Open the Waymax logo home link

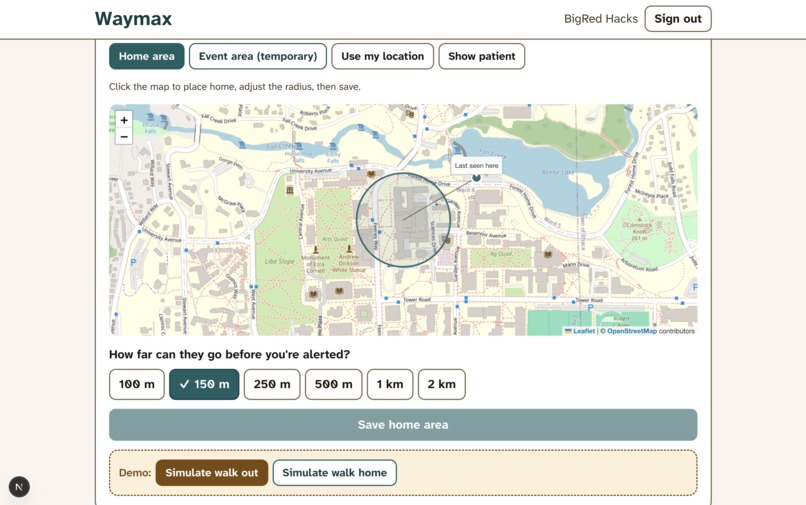click(133, 19)
